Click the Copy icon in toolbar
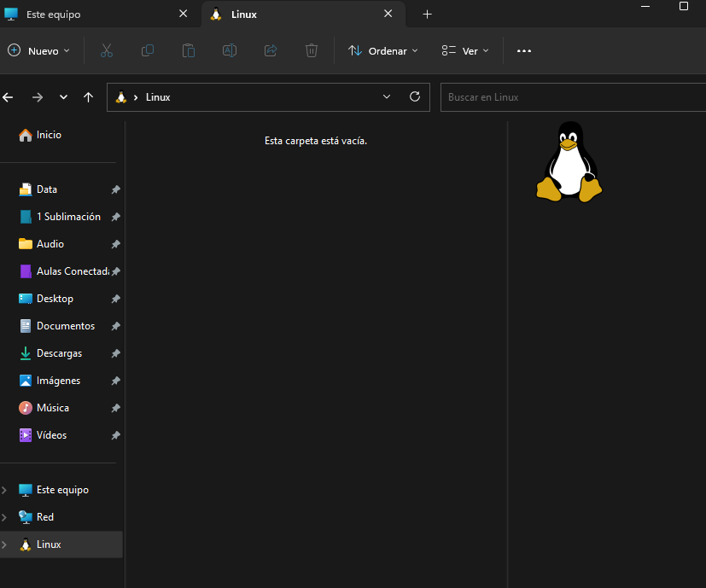 [147, 50]
